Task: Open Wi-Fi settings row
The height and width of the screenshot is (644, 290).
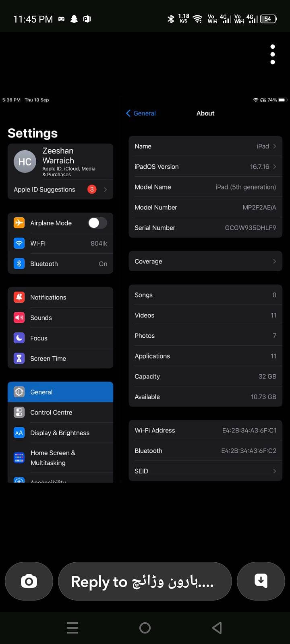Action: point(60,243)
